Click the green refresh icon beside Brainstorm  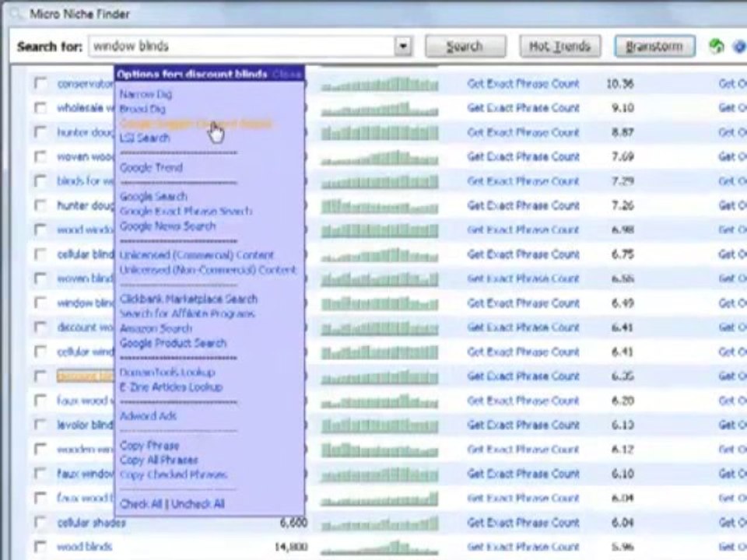(716, 46)
